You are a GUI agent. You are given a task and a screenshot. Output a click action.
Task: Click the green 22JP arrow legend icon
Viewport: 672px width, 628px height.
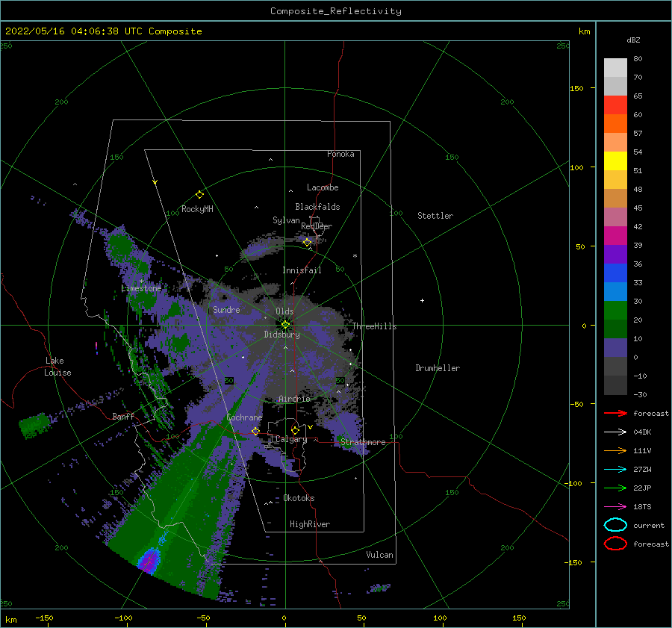615,488
